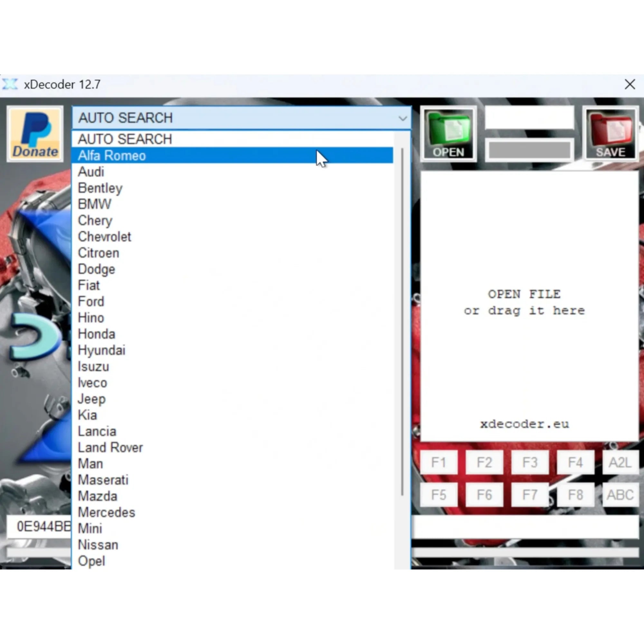The width and height of the screenshot is (644, 644).
Task: Visit the xdecoder.eu link
Action: 524,424
